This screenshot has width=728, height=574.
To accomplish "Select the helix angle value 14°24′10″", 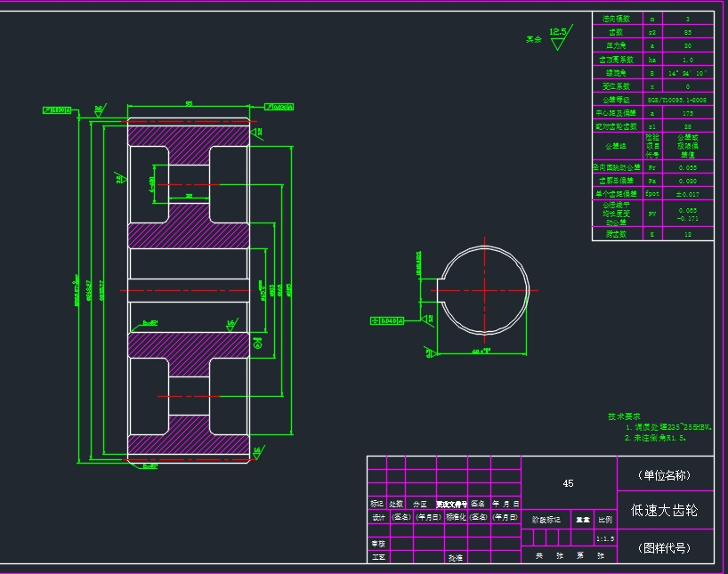I will [x=688, y=73].
